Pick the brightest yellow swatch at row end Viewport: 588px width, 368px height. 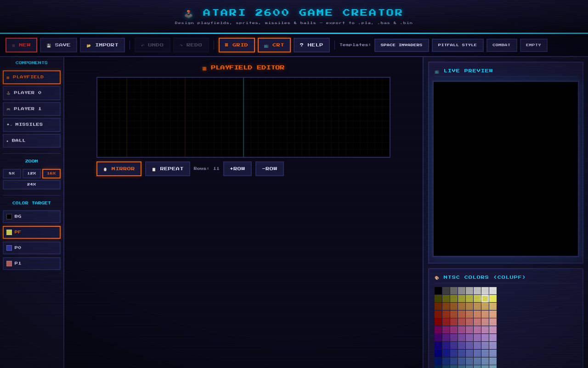(493, 299)
